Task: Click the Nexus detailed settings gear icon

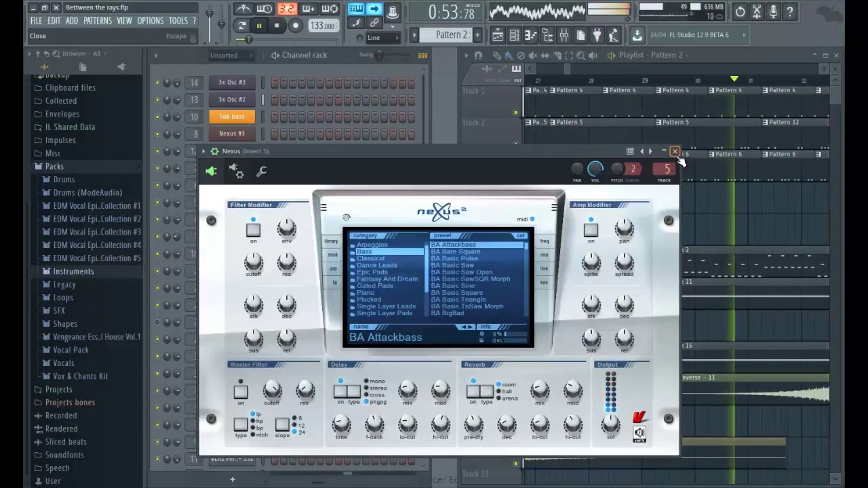Action: click(236, 171)
